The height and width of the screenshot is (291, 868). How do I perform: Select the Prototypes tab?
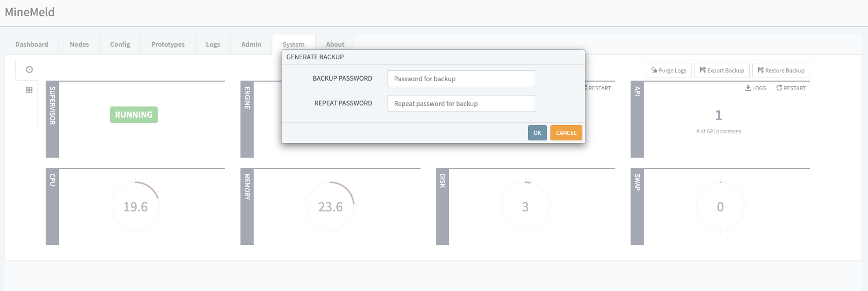(168, 45)
